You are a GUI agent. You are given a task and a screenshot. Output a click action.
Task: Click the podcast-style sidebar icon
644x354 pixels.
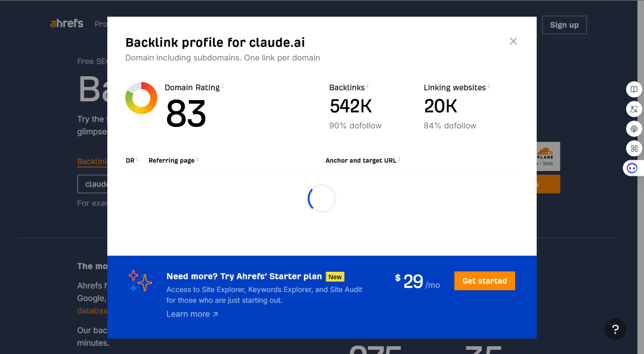click(x=634, y=129)
